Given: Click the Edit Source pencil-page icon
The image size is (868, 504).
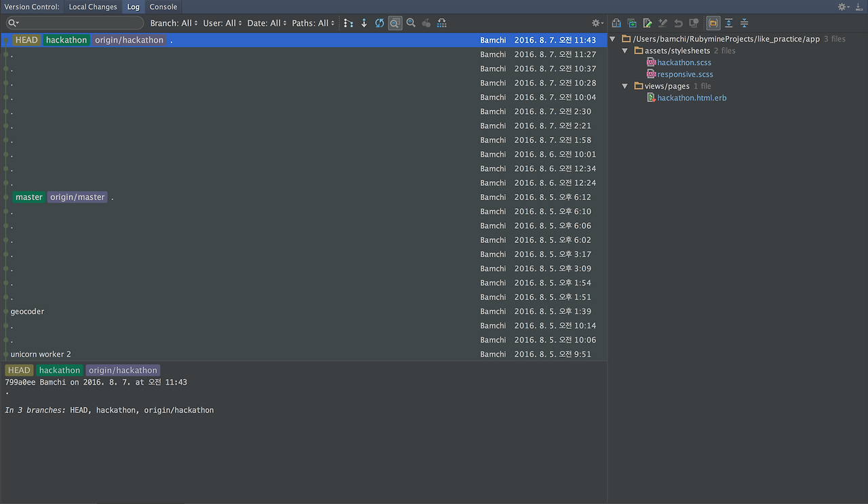Looking at the screenshot, I should [648, 23].
